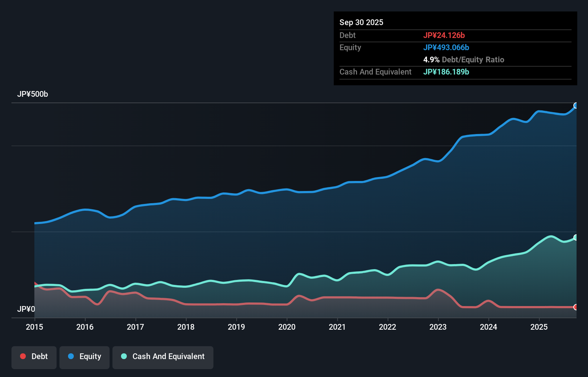
Task: Click the JP¥500b gridline label
Action: click(33, 94)
